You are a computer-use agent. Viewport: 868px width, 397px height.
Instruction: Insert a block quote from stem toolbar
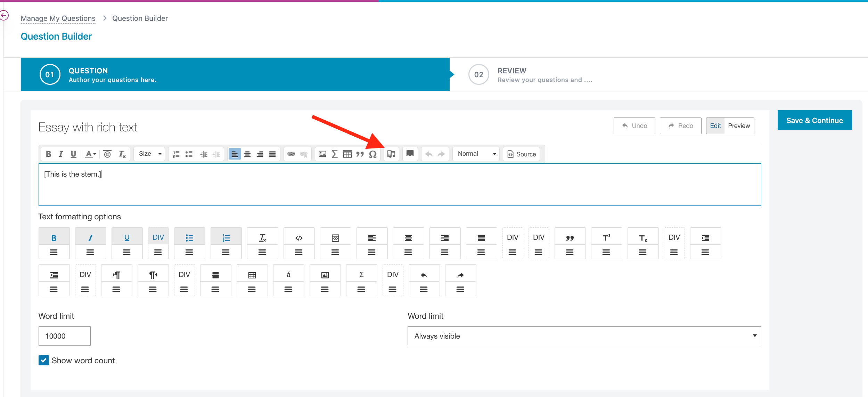click(360, 154)
